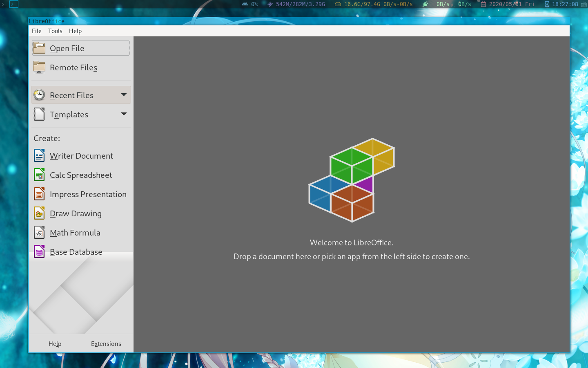Click the 18:27:08 clock time
The image size is (588, 368).
[565, 4]
